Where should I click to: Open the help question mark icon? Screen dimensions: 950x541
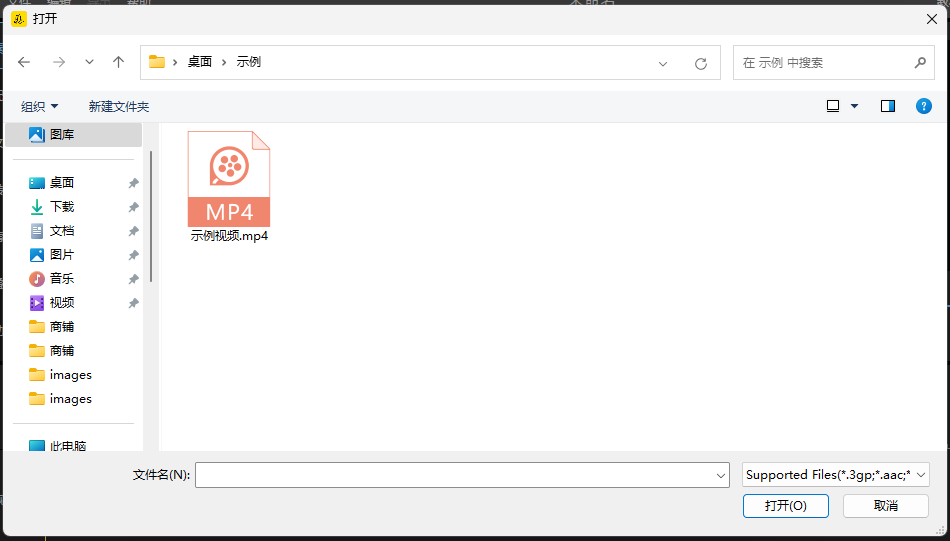[924, 106]
